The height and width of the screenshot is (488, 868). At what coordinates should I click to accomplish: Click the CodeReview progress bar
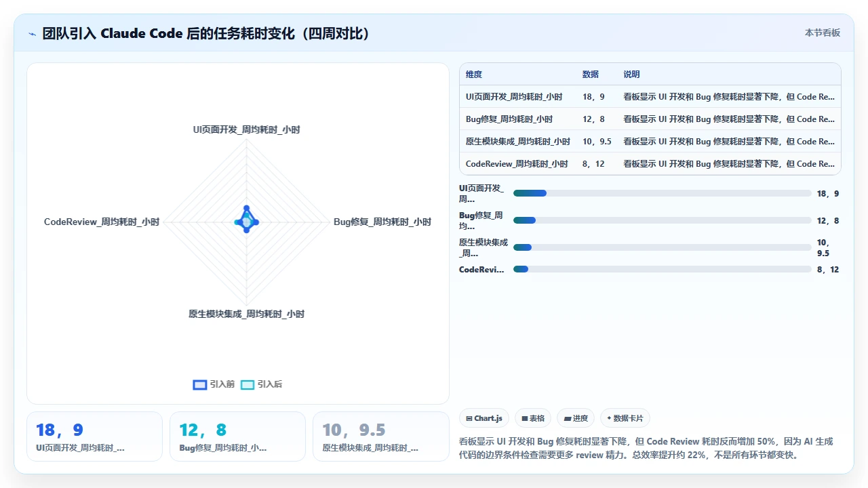(x=663, y=269)
